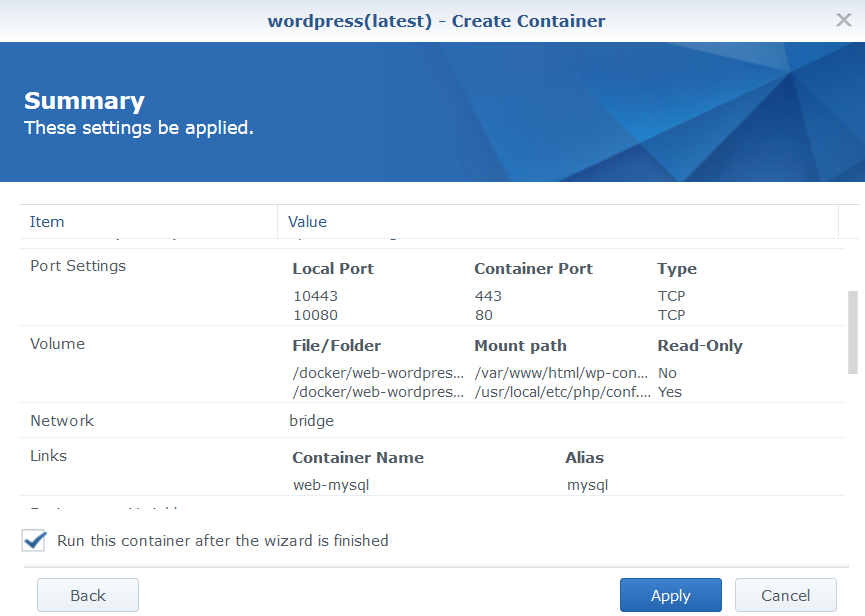Click the Back button
Viewport: 865px width, 616px height.
pos(88,595)
